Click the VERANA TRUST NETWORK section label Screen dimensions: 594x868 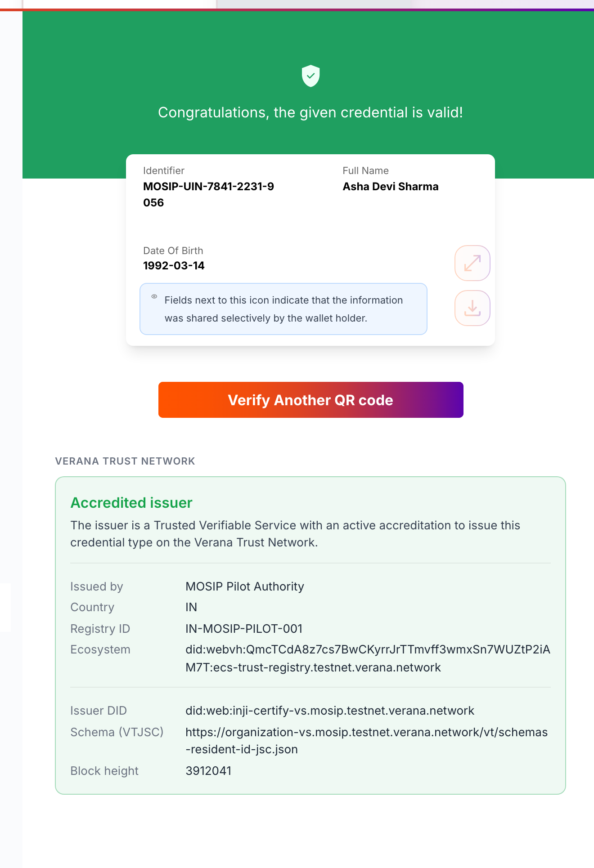coord(125,461)
